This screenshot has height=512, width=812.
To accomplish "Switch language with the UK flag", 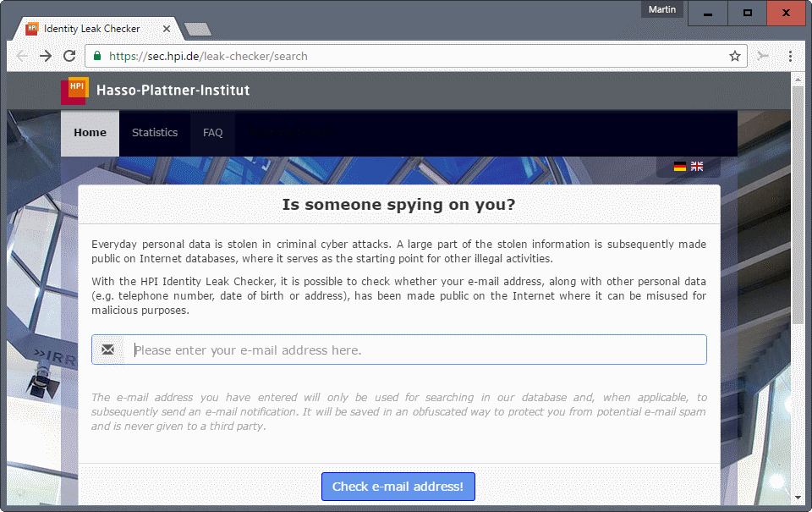I will 697,167.
